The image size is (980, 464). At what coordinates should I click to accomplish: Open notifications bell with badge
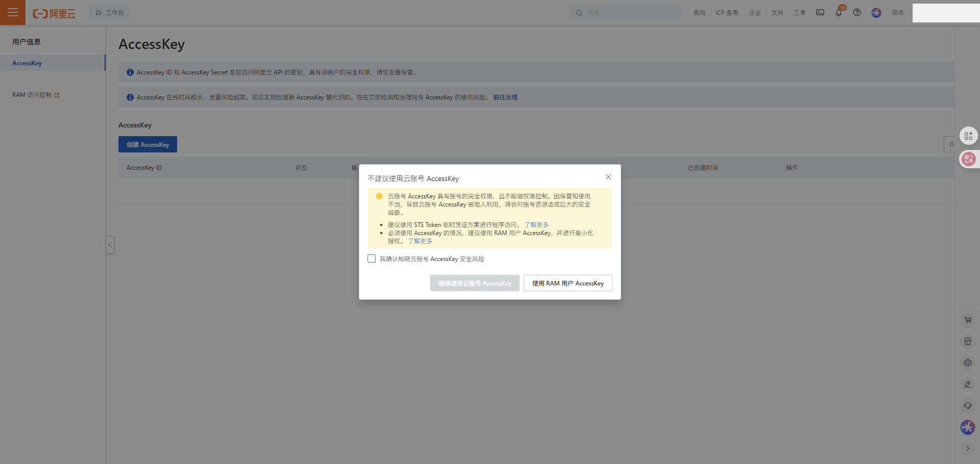point(838,12)
